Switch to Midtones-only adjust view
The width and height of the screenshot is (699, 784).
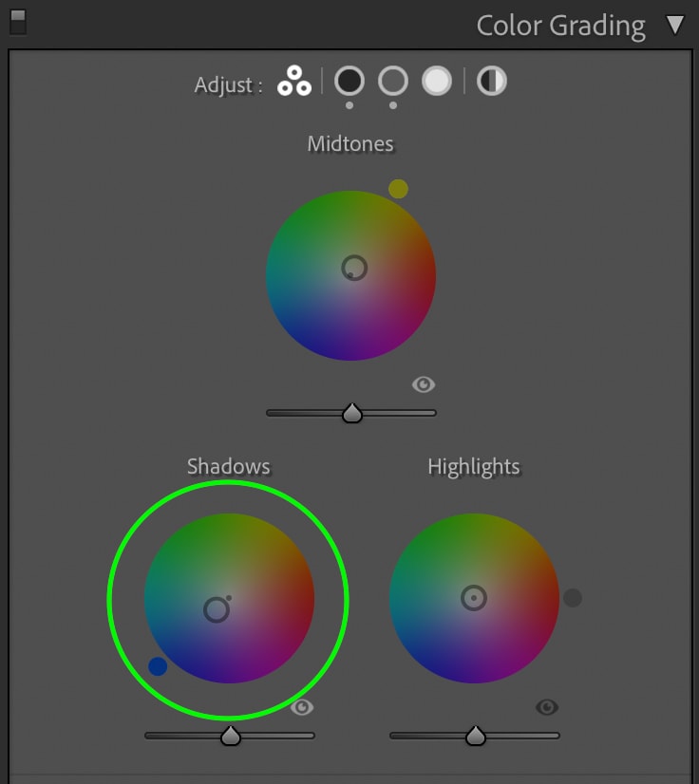[x=393, y=81]
